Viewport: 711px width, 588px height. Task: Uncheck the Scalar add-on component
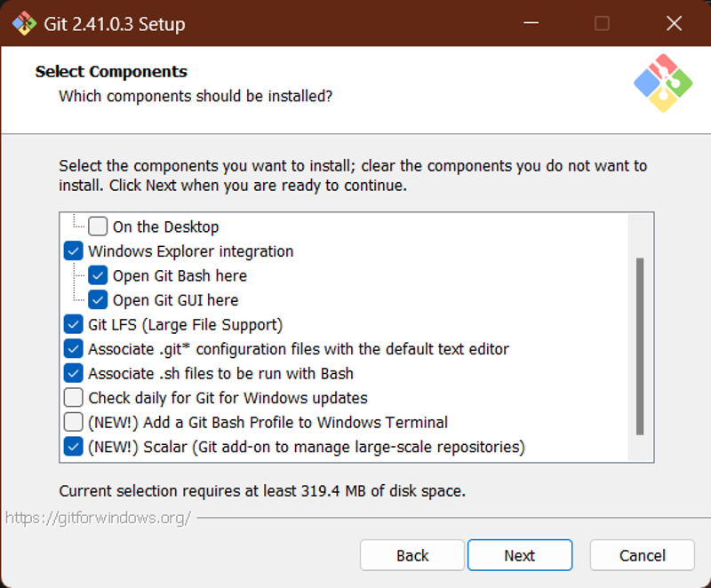(x=74, y=446)
